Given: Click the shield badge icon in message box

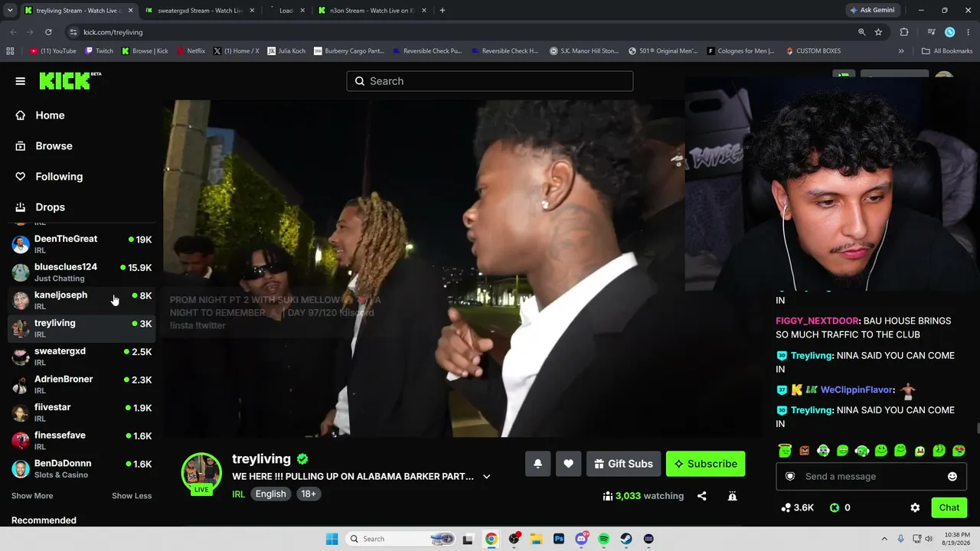Looking at the screenshot, I should pos(791,476).
